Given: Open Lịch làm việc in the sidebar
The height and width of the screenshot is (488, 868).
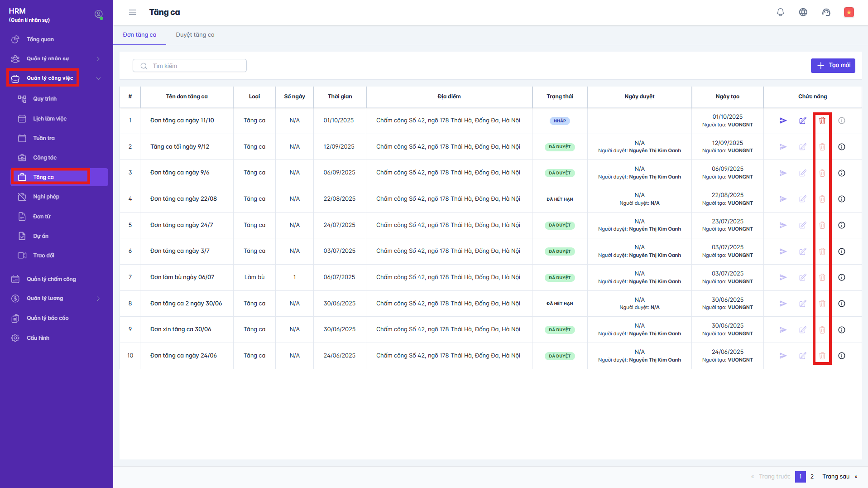Looking at the screenshot, I should pyautogui.click(x=49, y=119).
